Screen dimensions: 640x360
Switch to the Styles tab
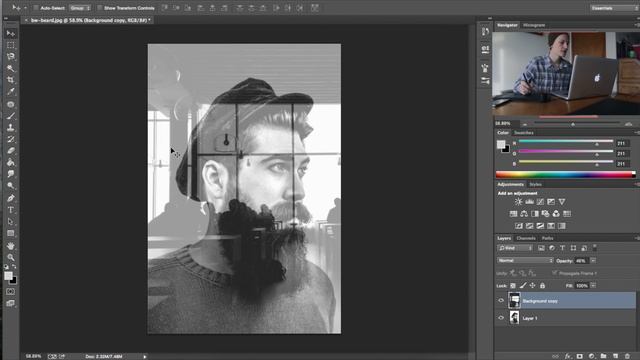pos(536,184)
